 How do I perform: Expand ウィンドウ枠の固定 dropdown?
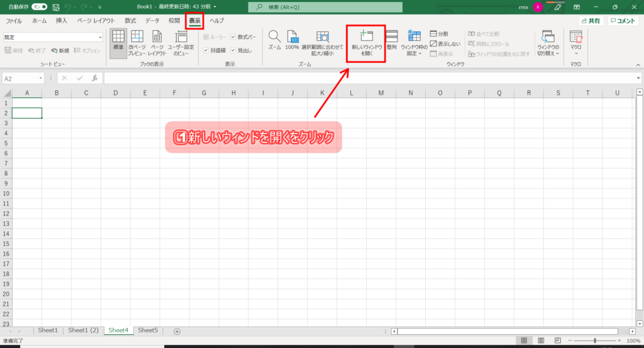click(x=414, y=43)
